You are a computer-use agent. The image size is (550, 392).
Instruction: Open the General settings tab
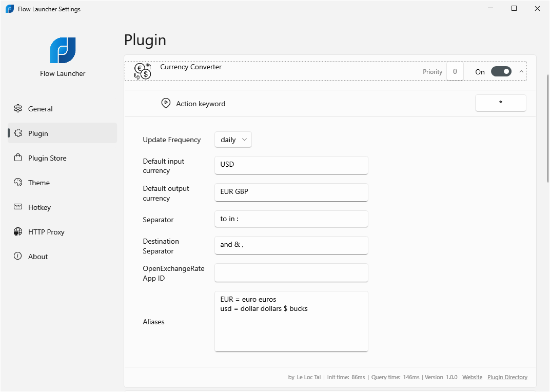pos(63,109)
